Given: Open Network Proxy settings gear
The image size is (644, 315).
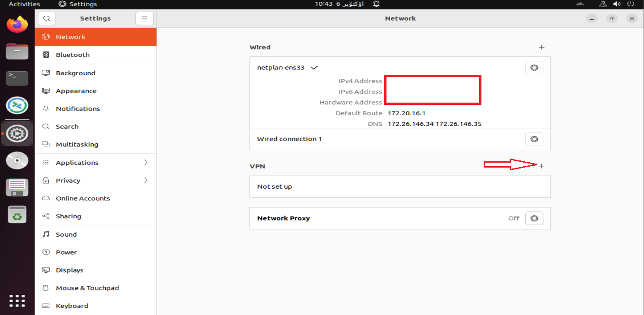Looking at the screenshot, I should pyautogui.click(x=534, y=218).
